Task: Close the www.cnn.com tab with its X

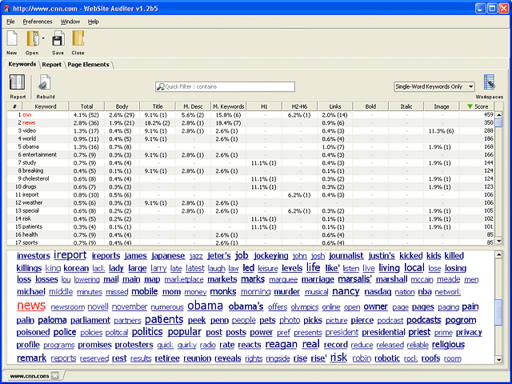Action: (x=55, y=376)
